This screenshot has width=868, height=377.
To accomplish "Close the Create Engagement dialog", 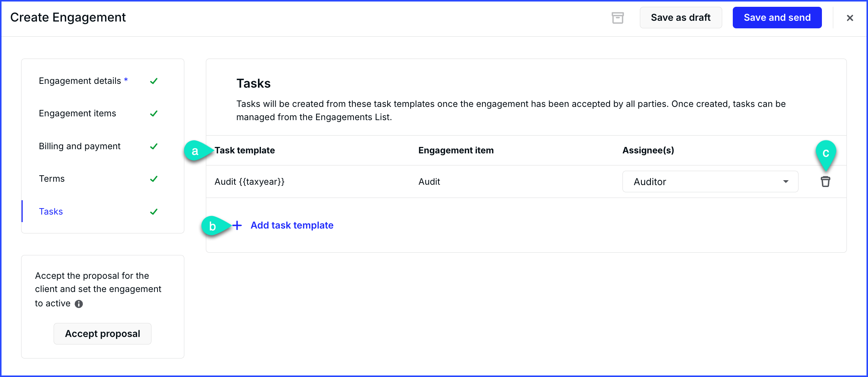I will click(x=850, y=18).
